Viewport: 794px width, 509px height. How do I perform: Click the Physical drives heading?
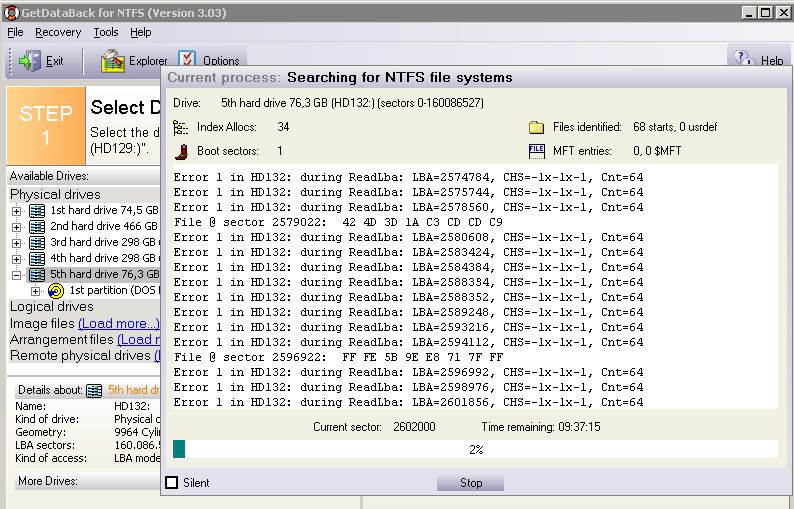pyautogui.click(x=55, y=194)
